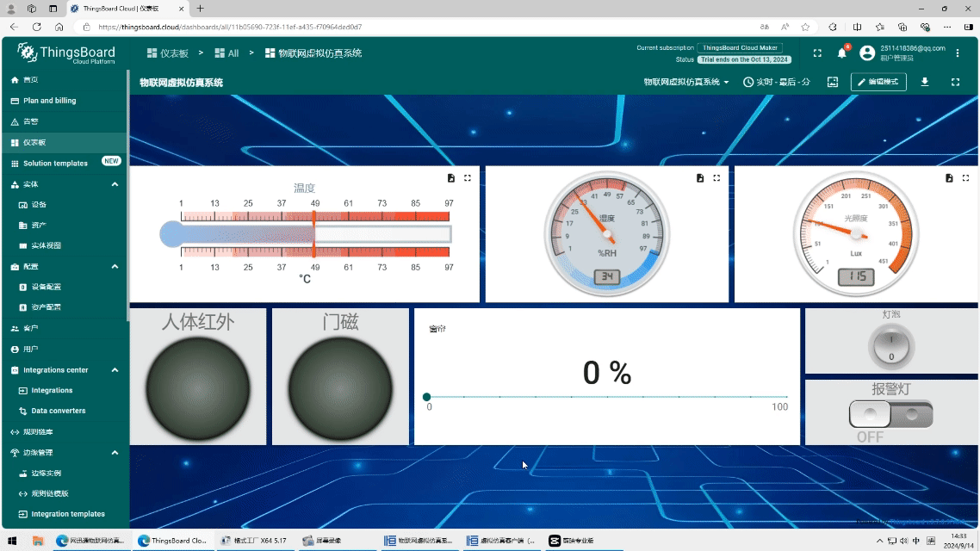Collapse the Integrations center section
Viewport: 980px width, 551px height.
pos(115,370)
